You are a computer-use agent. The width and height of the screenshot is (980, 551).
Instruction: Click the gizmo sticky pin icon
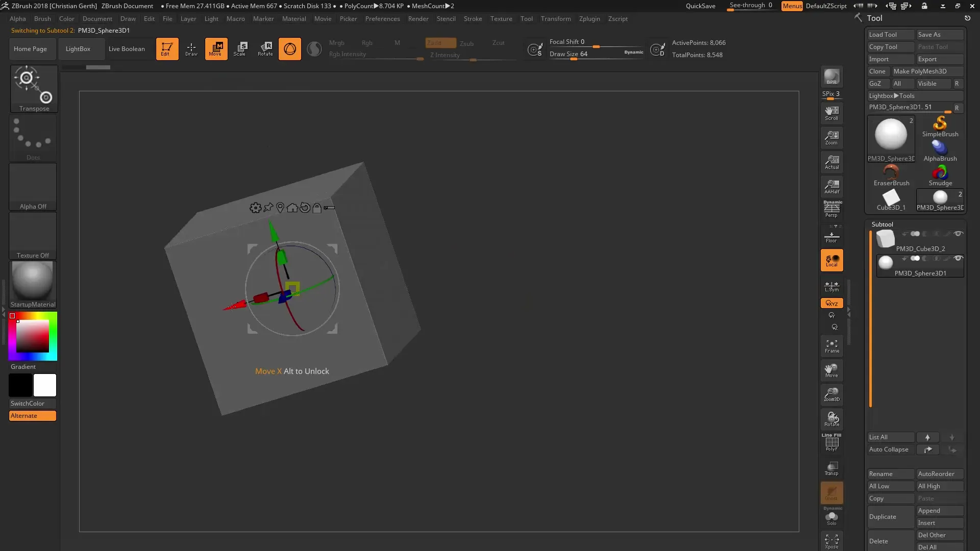click(x=268, y=207)
